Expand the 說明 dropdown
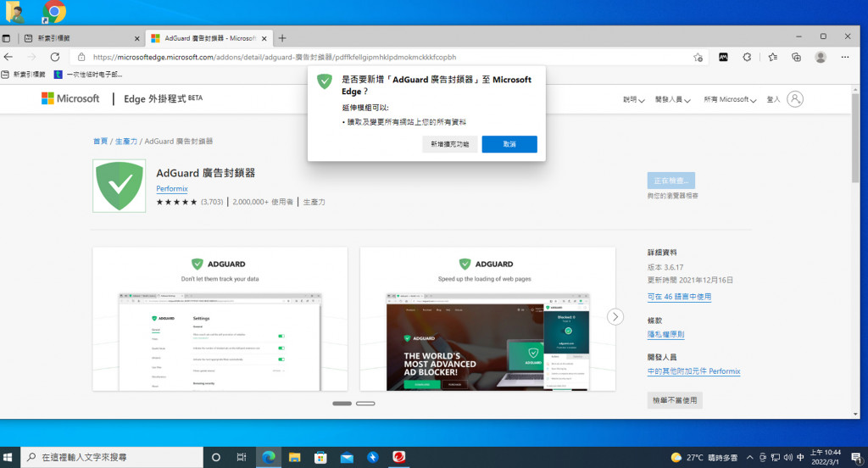 coord(634,100)
